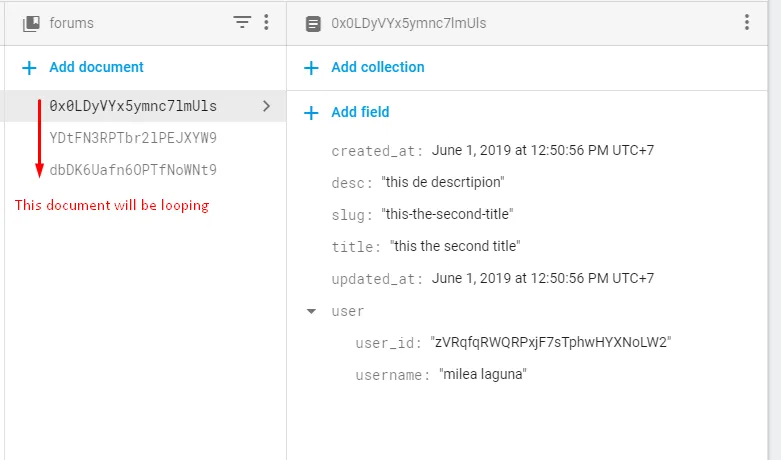Click the user map field name
The height and width of the screenshot is (460, 781).
[348, 311]
